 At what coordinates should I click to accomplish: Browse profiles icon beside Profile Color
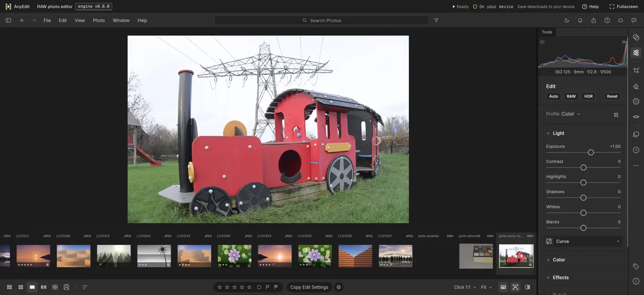616,115
